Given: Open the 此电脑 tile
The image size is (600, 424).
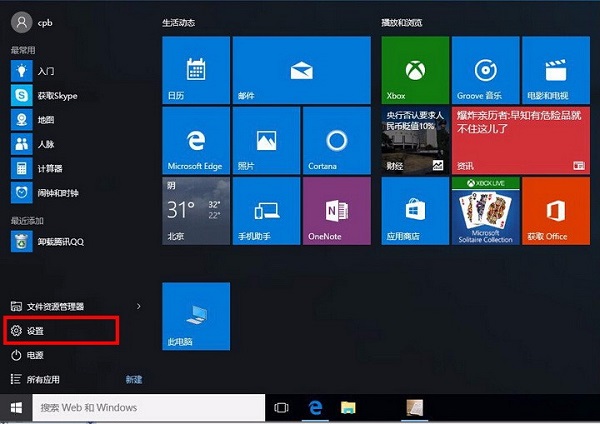Looking at the screenshot, I should (195, 316).
